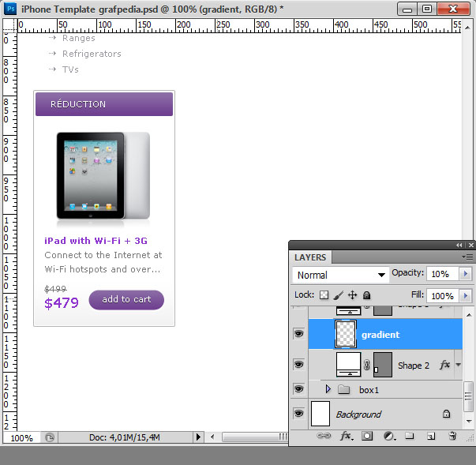Click the Shape 2 vector mask thumbnail
The height and width of the screenshot is (465, 476).
(383, 365)
